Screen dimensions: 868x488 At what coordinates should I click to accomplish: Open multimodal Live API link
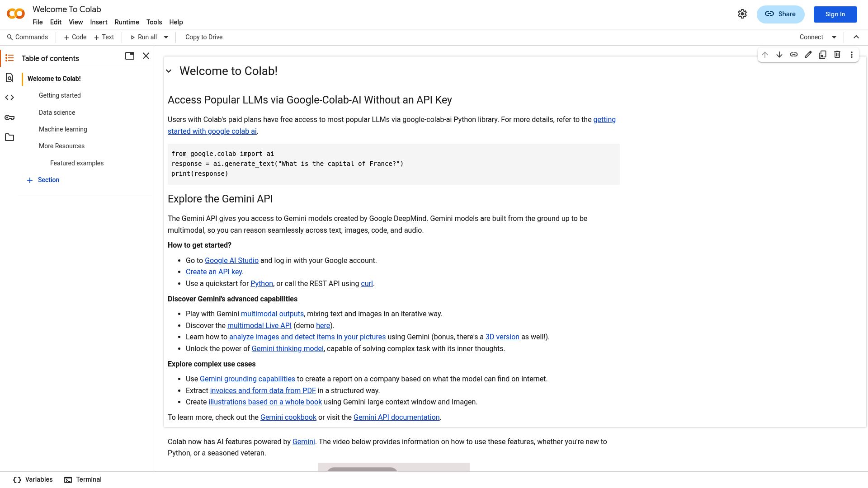pos(259,326)
